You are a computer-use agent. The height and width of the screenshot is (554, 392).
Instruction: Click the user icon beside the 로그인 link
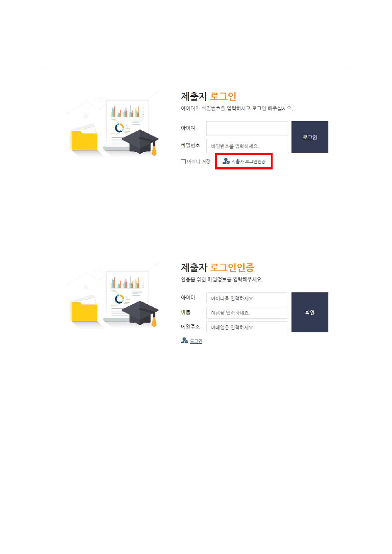point(184,341)
